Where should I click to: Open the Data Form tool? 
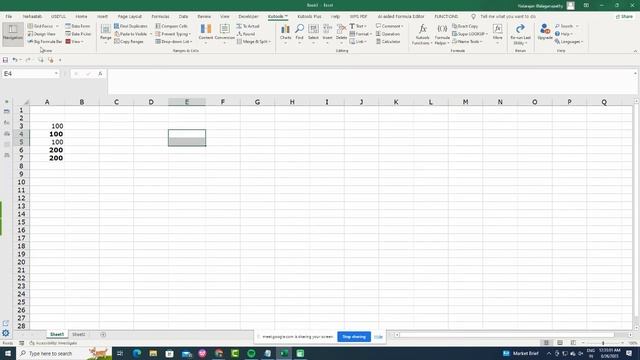tap(78, 26)
